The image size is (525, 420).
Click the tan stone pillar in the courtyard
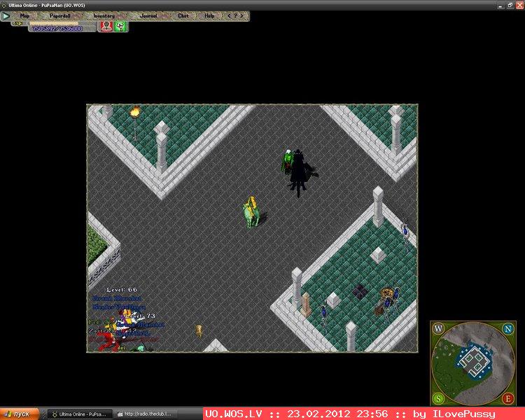point(305,304)
